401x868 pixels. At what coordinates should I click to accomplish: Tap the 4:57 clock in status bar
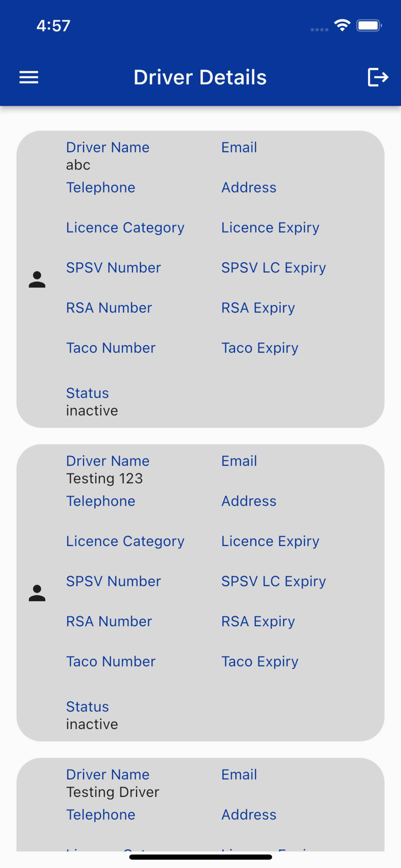point(53,26)
